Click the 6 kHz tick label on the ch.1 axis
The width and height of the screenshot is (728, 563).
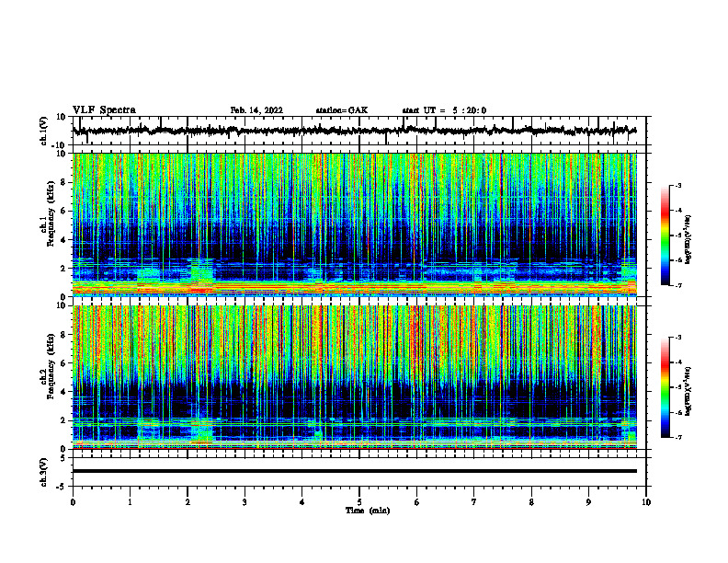(64, 211)
